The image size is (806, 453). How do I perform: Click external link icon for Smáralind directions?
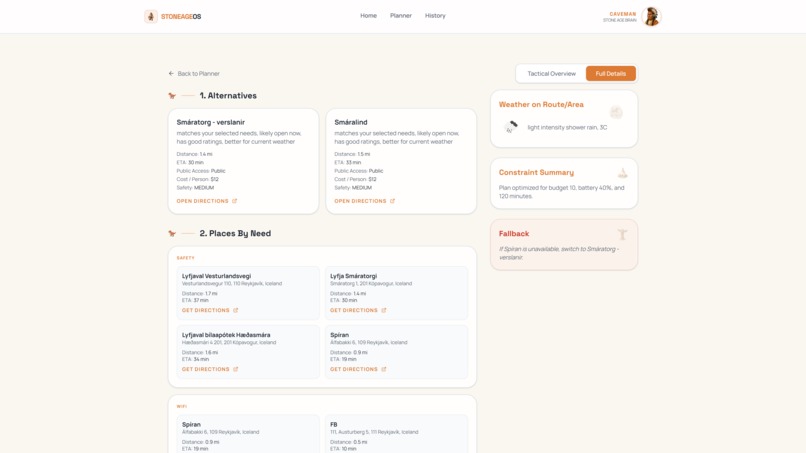tap(392, 201)
